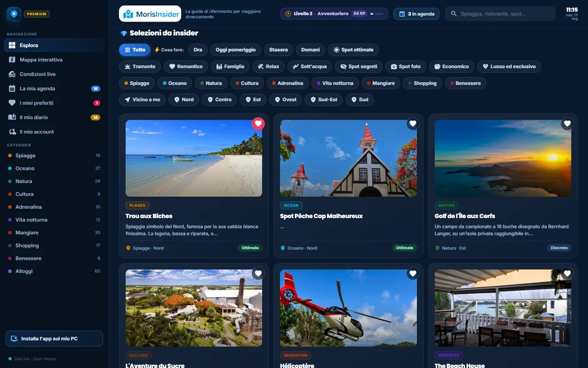Open Il mio account icon

click(x=12, y=132)
